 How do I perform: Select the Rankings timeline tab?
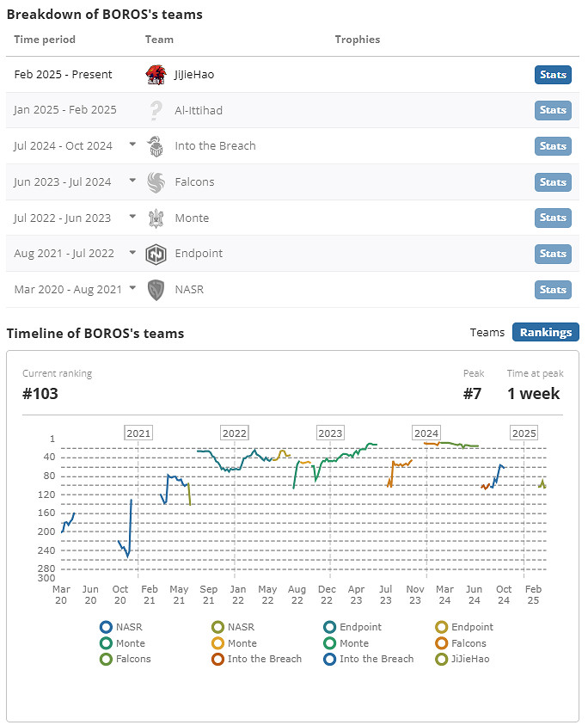[x=546, y=333]
